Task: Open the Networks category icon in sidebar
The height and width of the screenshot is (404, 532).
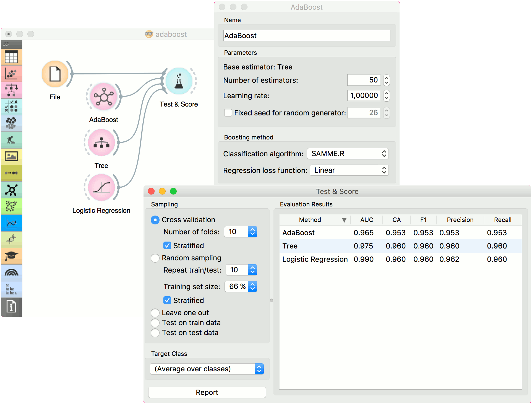Action: click(x=11, y=190)
